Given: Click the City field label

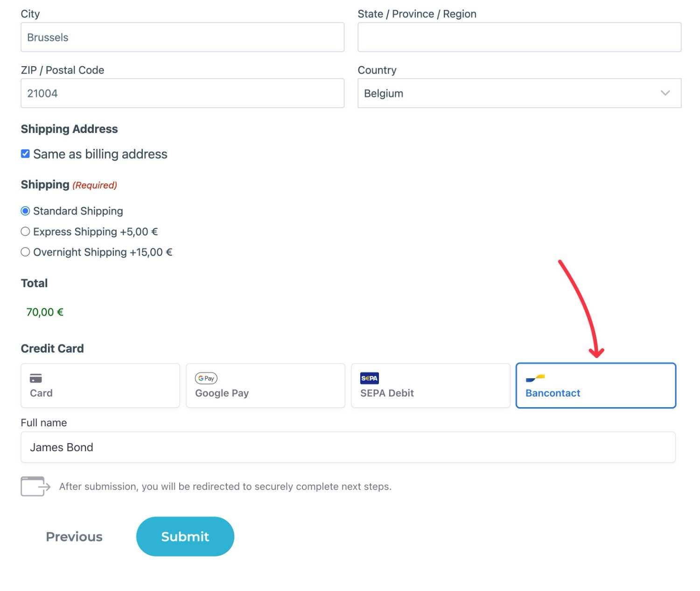Looking at the screenshot, I should pos(30,14).
